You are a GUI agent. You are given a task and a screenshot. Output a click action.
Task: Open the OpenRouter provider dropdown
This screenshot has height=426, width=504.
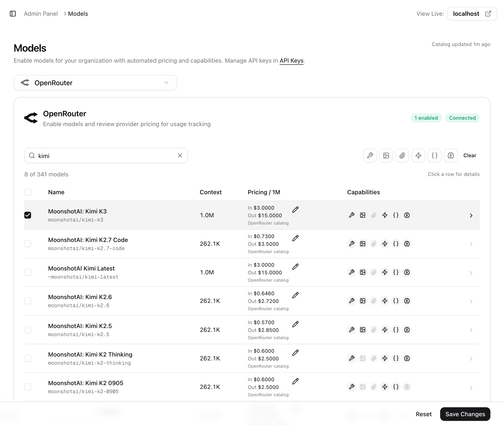coord(95,83)
